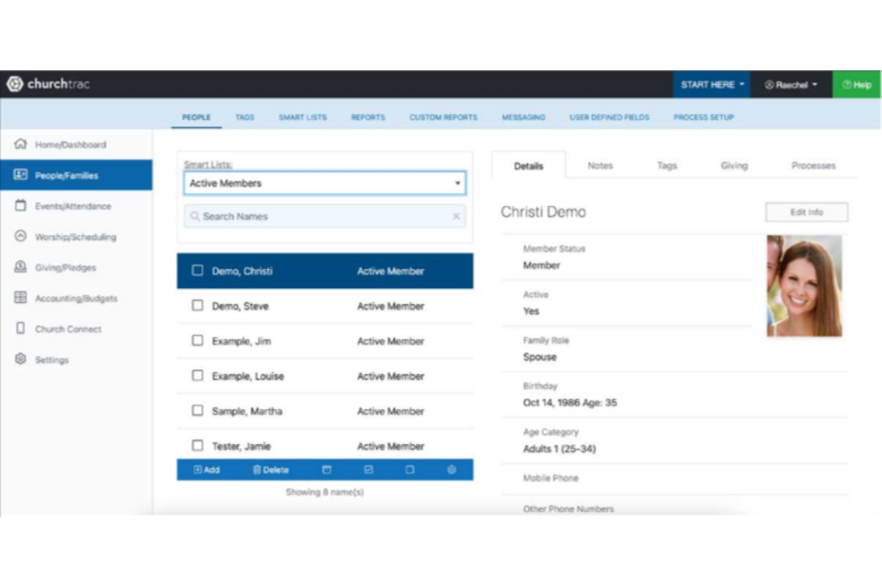This screenshot has width=882, height=588.
Task: Click the Spouse family role value
Action: click(x=539, y=357)
